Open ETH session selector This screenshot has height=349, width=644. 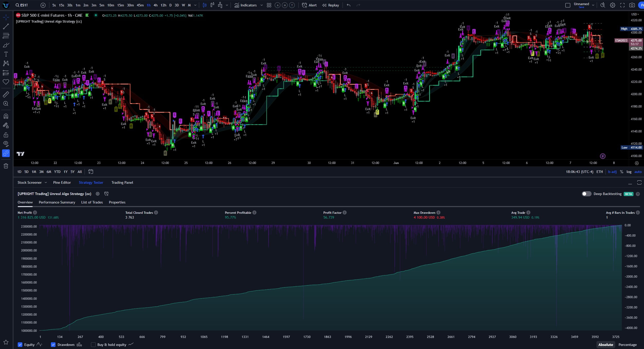[x=600, y=172]
